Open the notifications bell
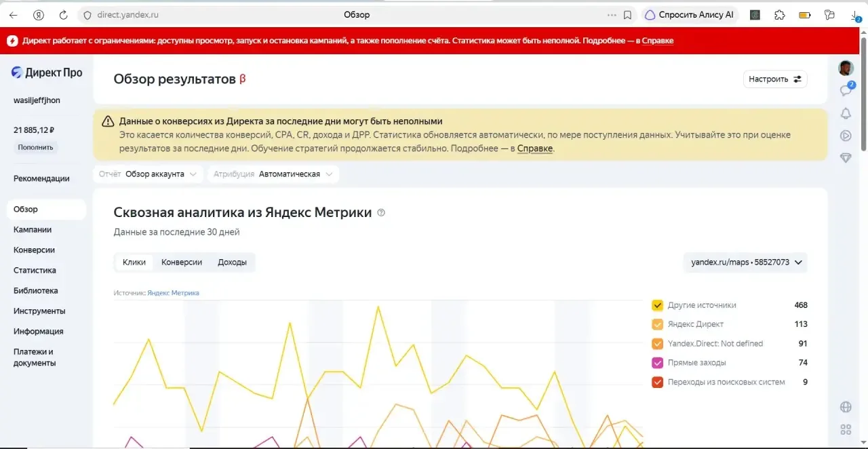The height and width of the screenshot is (449, 868). (x=846, y=113)
